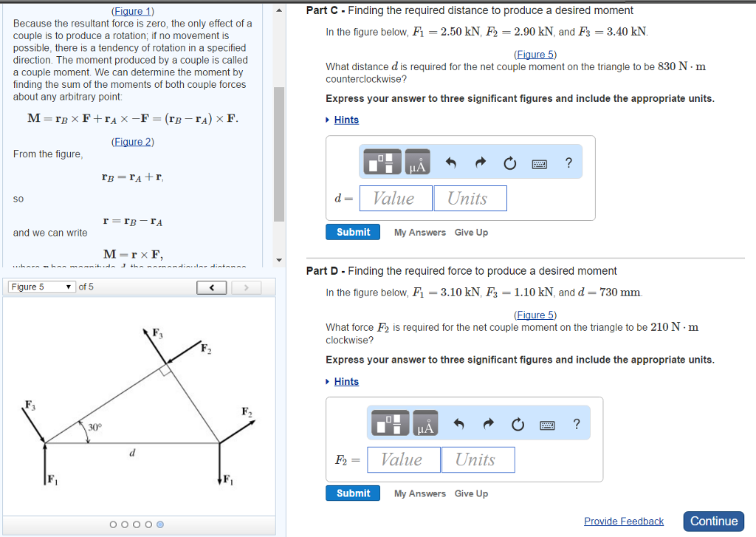
Task: Click the help question mark in Part D toolbar
Action: [577, 423]
